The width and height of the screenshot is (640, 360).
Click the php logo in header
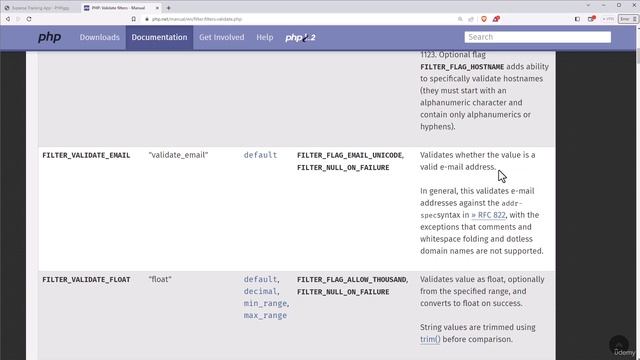[49, 37]
